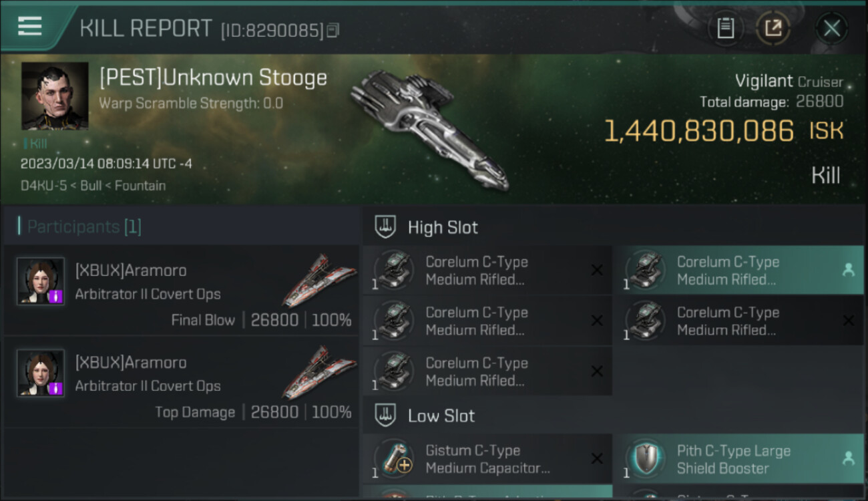The width and height of the screenshot is (868, 501).
Task: Open the hamburger menu
Action: point(30,26)
